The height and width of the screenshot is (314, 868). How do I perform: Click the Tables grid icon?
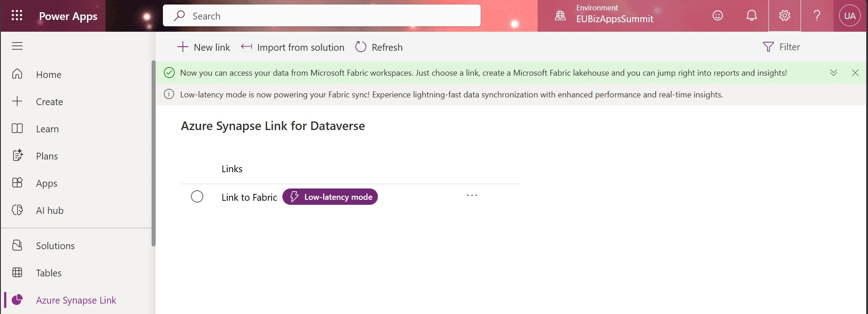[x=17, y=272]
